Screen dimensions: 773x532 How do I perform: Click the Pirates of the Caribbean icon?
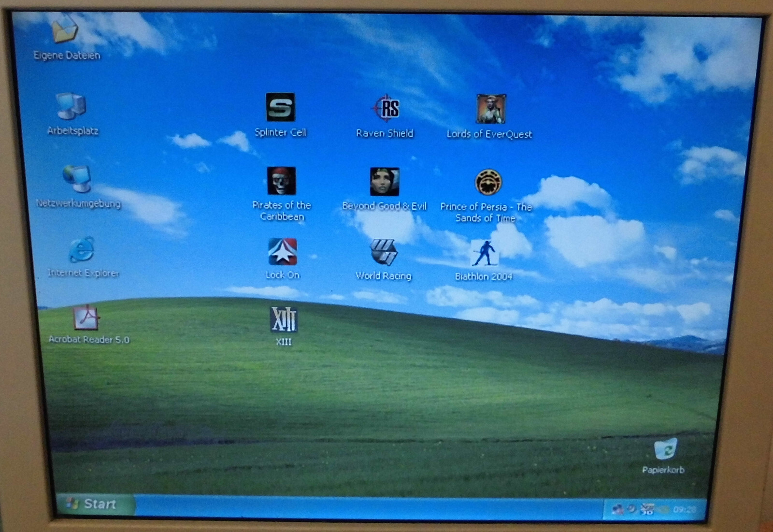(281, 181)
